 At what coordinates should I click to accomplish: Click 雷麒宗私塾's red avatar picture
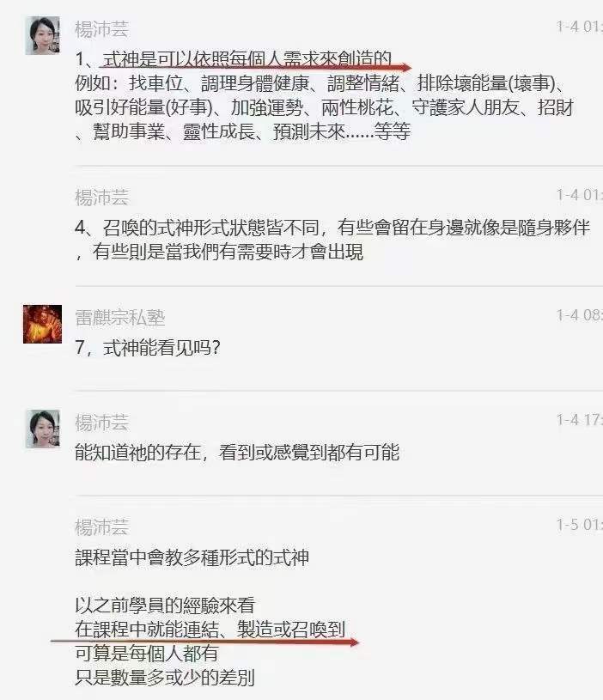(x=42, y=324)
